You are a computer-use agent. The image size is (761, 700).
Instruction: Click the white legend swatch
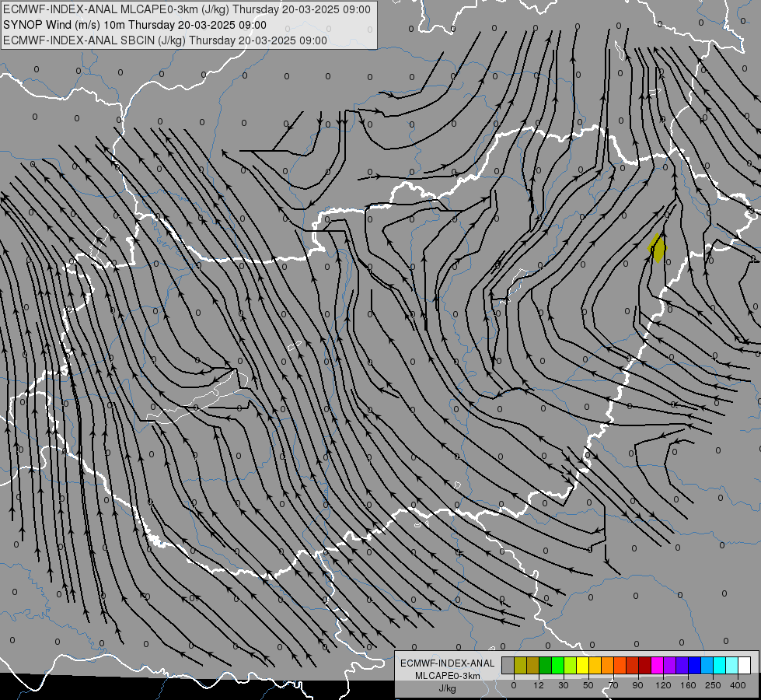[x=745, y=665]
